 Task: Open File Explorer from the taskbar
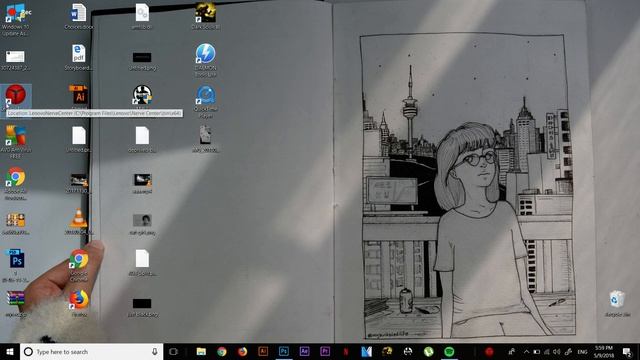click(x=201, y=351)
